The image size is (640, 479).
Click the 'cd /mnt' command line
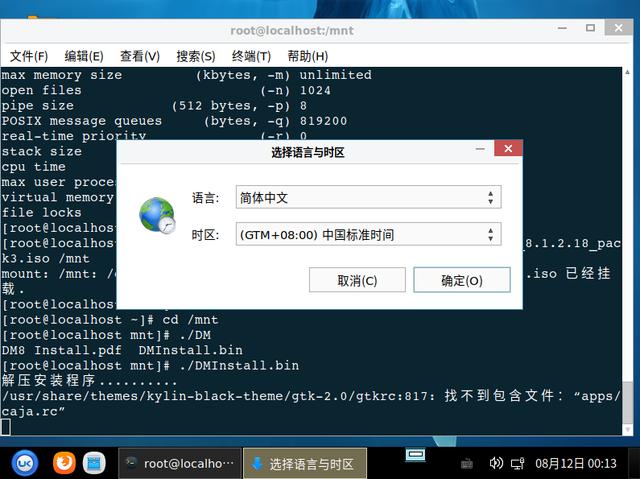[110, 319]
